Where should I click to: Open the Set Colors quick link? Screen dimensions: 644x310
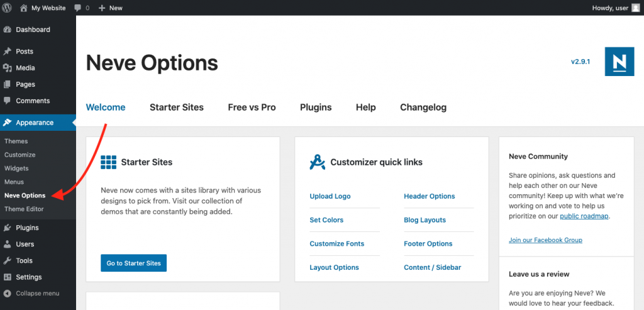coord(326,220)
